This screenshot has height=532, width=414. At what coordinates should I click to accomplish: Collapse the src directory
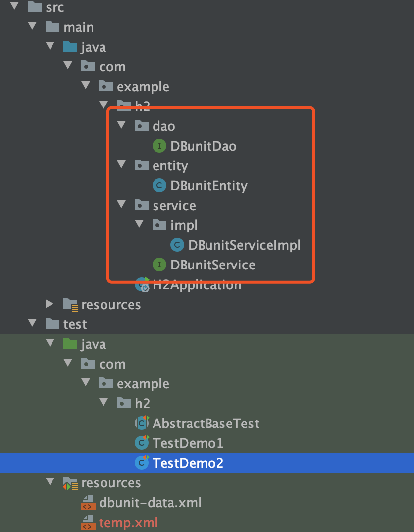coord(14,7)
